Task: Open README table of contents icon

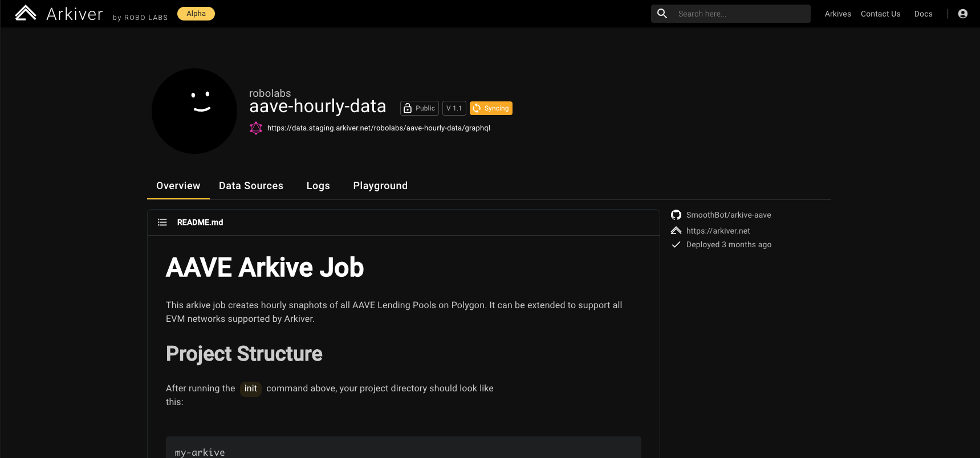Action: 162,222
